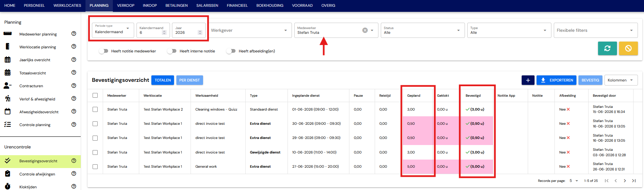Image resolution: width=644 pixels, height=190 pixels.
Task: Click the PER DIENST button
Action: click(x=190, y=80)
